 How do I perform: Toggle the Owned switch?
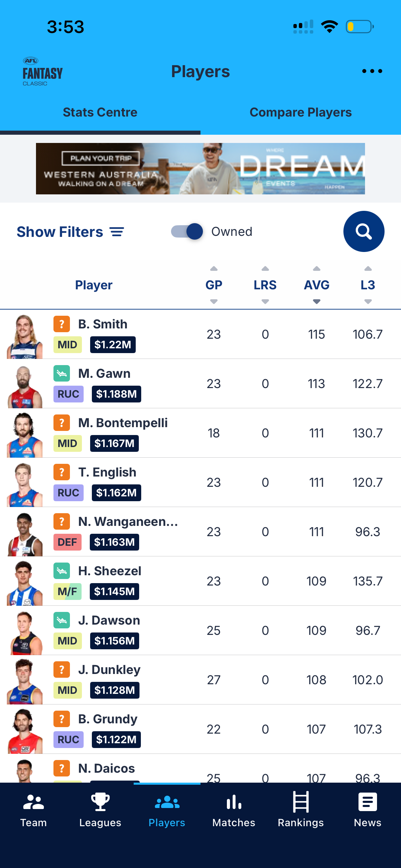[187, 231]
